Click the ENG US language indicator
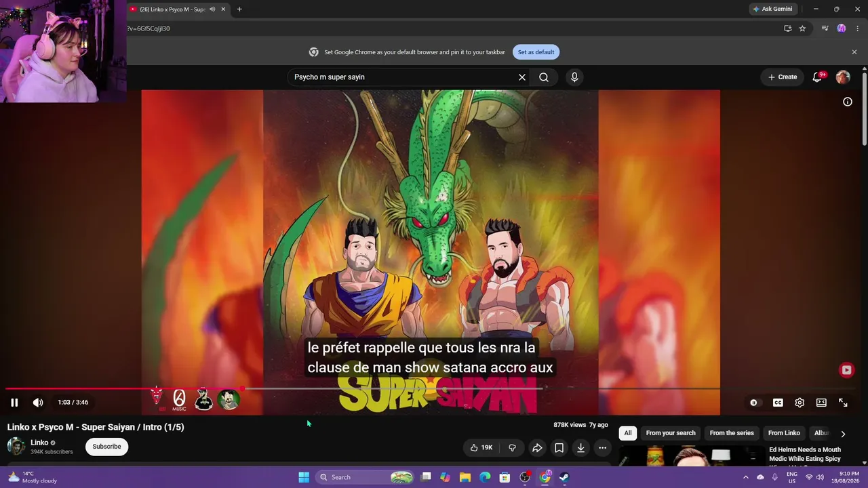The image size is (868, 488). (791, 477)
